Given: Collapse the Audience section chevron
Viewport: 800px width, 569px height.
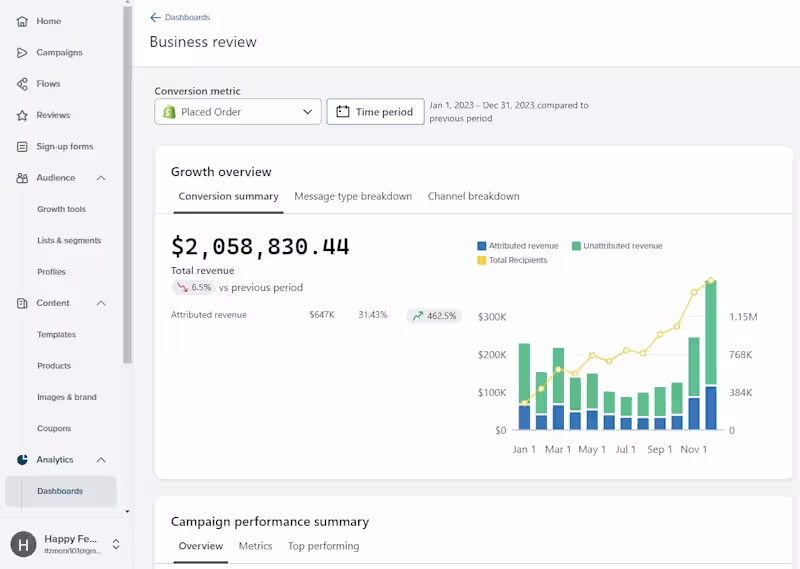Looking at the screenshot, I should pos(101,178).
